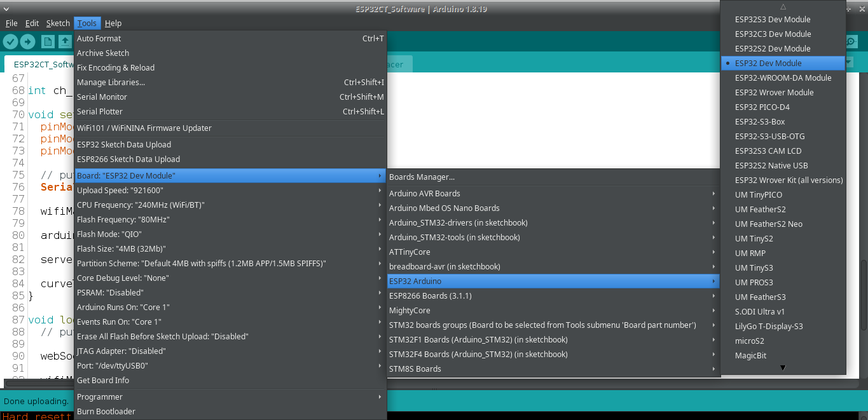Close the Tools menu
The width and height of the screenshot is (868, 420).
pyautogui.click(x=87, y=23)
